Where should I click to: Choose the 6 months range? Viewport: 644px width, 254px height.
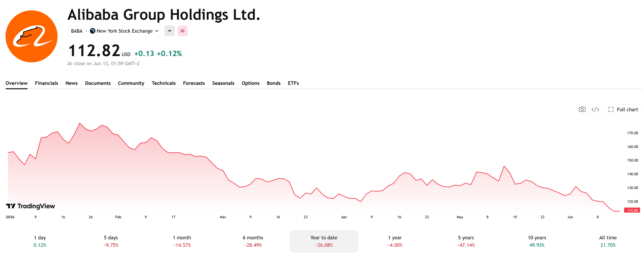coord(253,241)
